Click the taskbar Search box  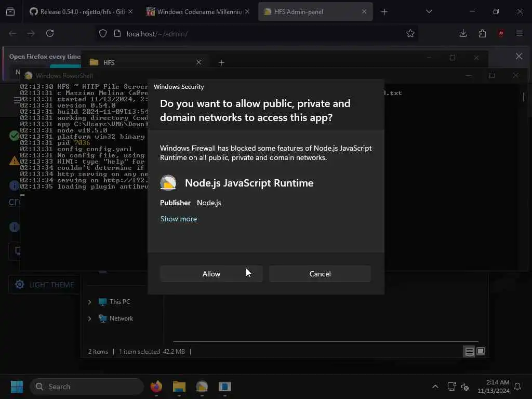pos(87,387)
